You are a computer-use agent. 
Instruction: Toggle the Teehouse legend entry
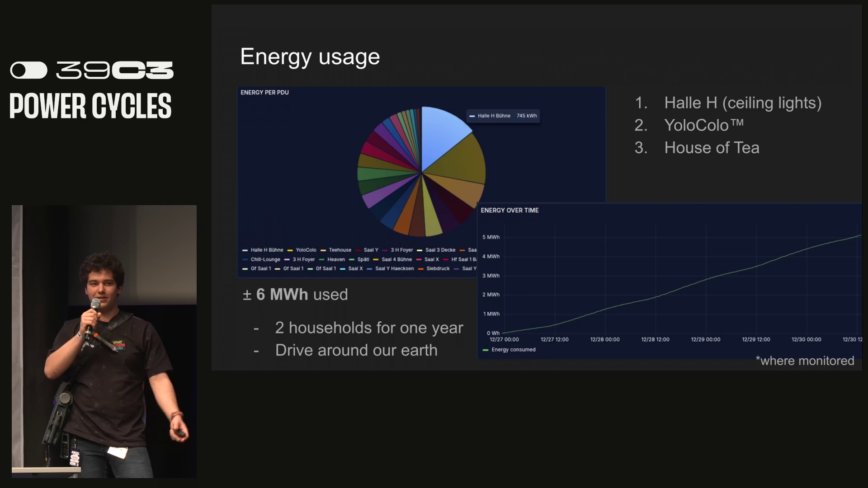pos(340,250)
